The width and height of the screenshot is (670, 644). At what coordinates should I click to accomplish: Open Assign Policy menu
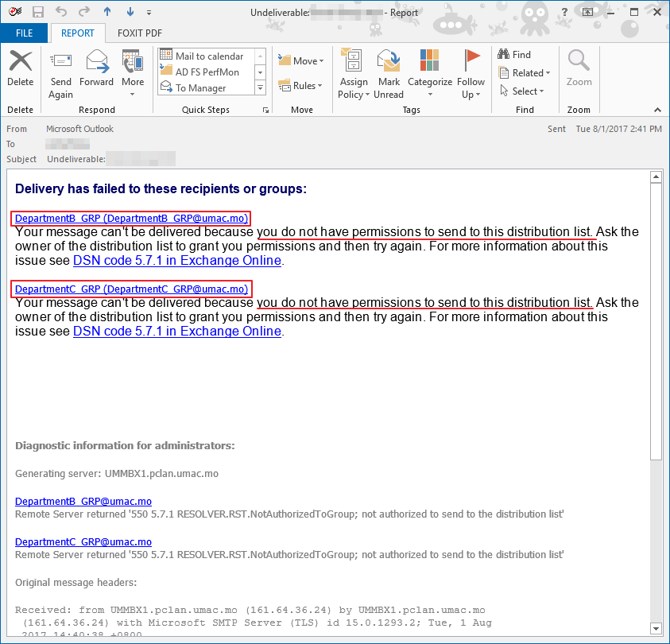pyautogui.click(x=354, y=73)
